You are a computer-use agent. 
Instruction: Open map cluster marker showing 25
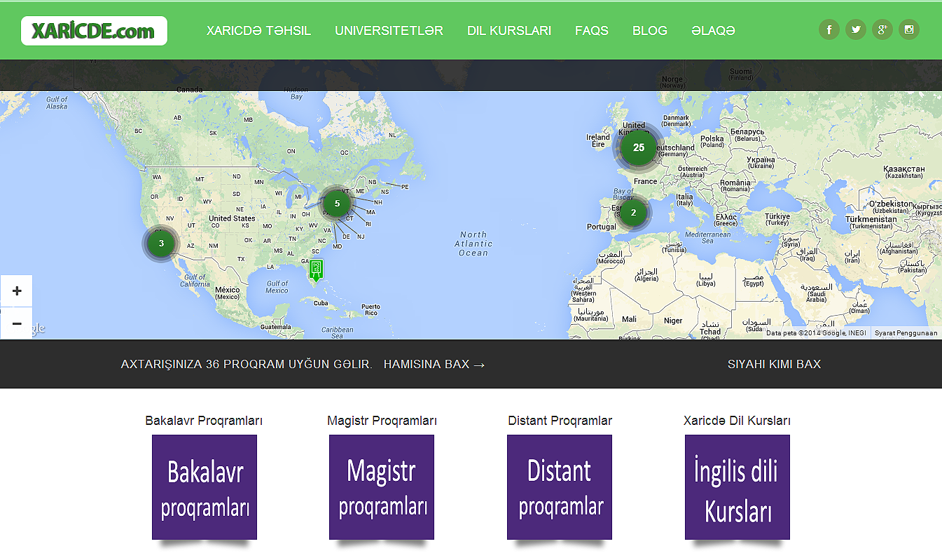(638, 148)
